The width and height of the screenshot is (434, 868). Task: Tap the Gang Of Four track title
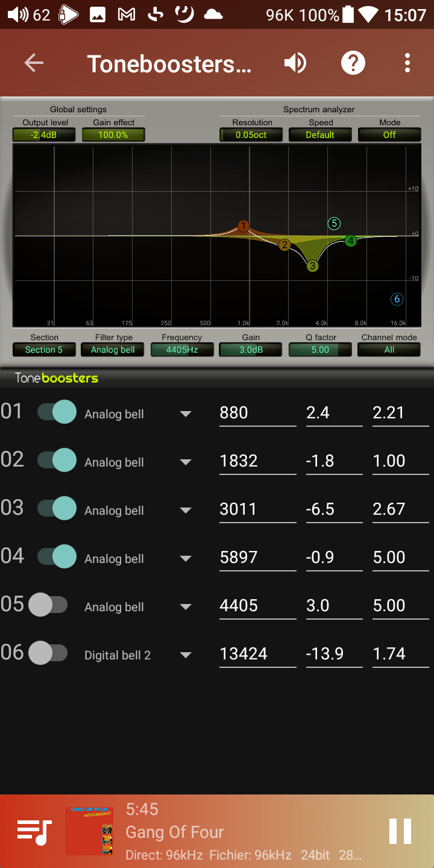pos(175,832)
